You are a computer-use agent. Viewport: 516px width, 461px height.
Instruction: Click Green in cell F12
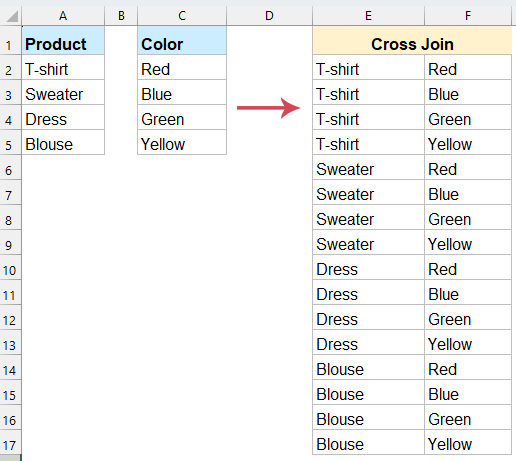pos(468,317)
